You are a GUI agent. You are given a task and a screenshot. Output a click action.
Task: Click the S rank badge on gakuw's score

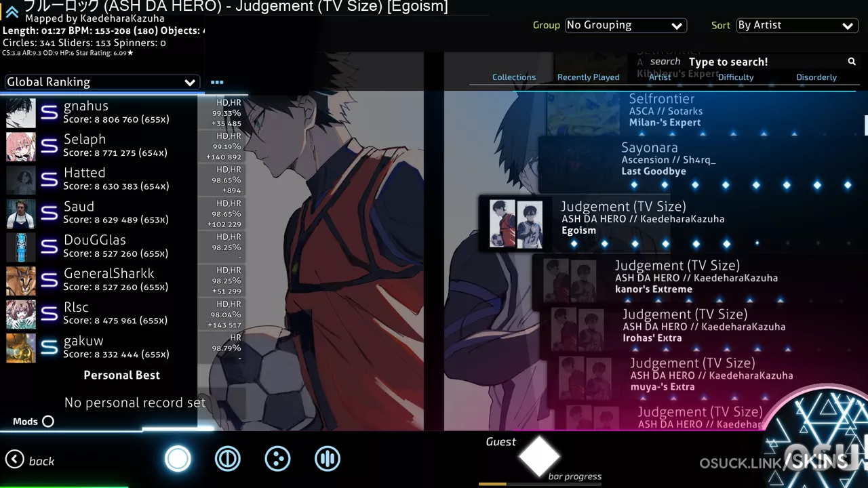49,348
